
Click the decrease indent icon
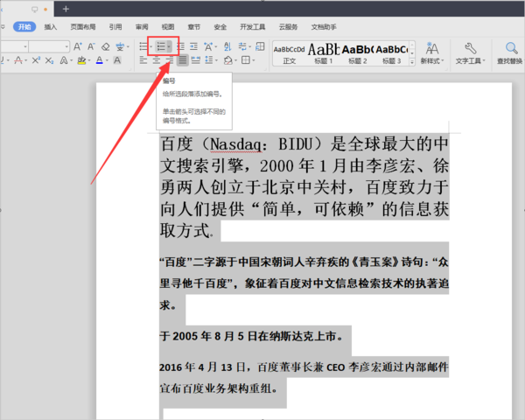[180, 46]
